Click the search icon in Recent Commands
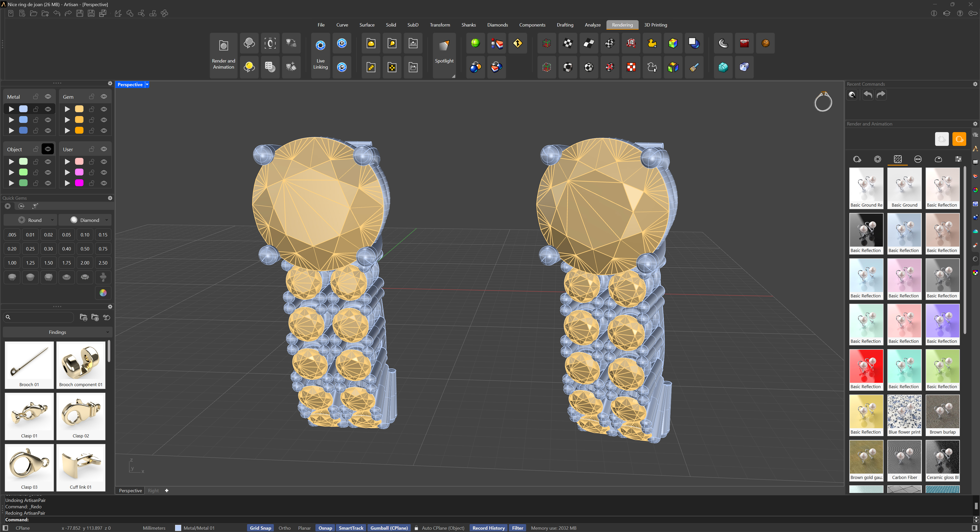 (852, 95)
